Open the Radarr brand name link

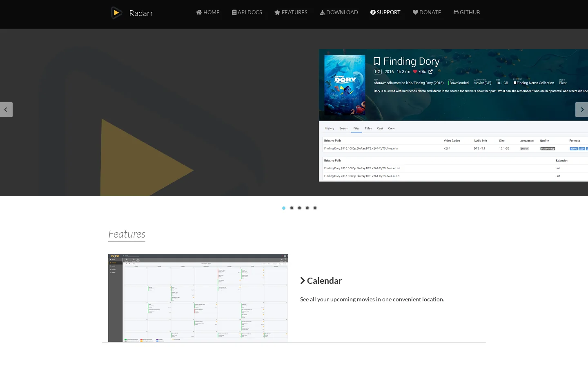[x=141, y=13]
